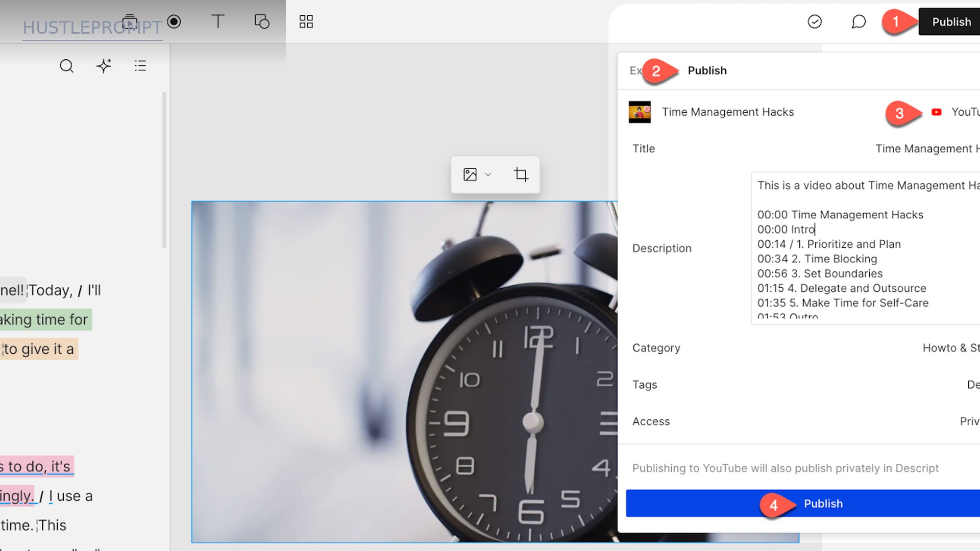Open the Access setting dropdown
Image resolution: width=980 pixels, height=551 pixels.
(969, 421)
